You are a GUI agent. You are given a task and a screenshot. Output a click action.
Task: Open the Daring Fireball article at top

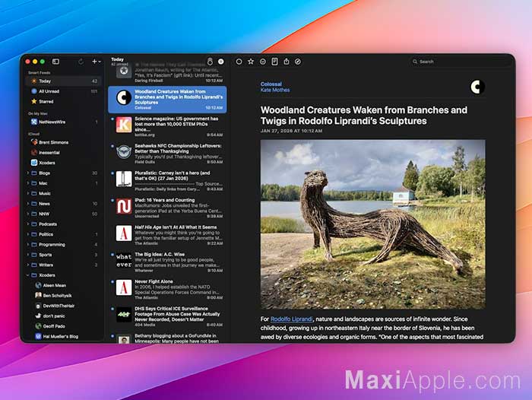coord(168,73)
